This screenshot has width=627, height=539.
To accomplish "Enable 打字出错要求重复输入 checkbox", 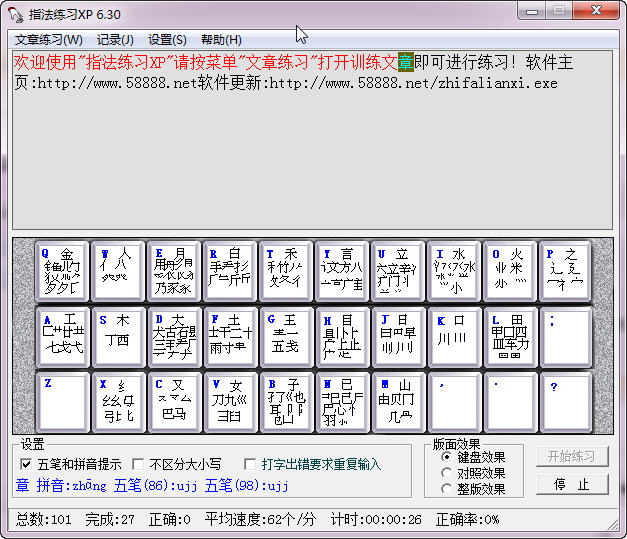I will tap(250, 464).
